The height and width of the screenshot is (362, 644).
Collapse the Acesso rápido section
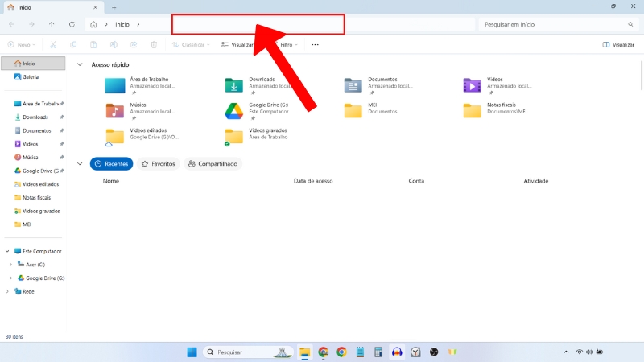pyautogui.click(x=80, y=64)
